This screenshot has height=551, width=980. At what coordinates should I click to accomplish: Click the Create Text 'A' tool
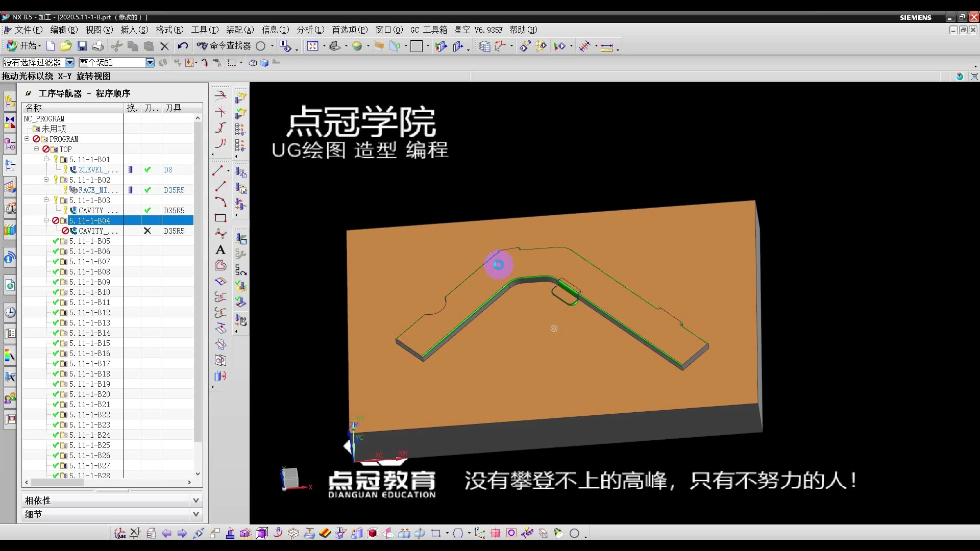click(220, 249)
